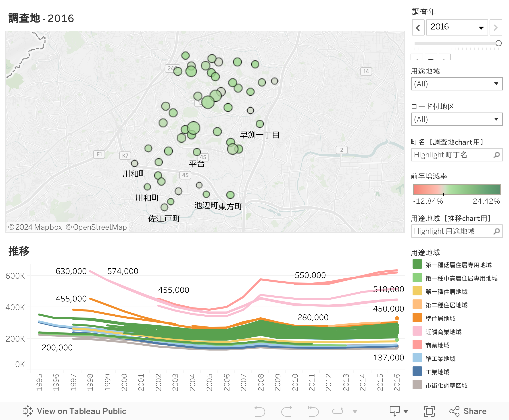Click the 東方町 map label
Viewport: 509px width, 420px height.
tap(230, 206)
